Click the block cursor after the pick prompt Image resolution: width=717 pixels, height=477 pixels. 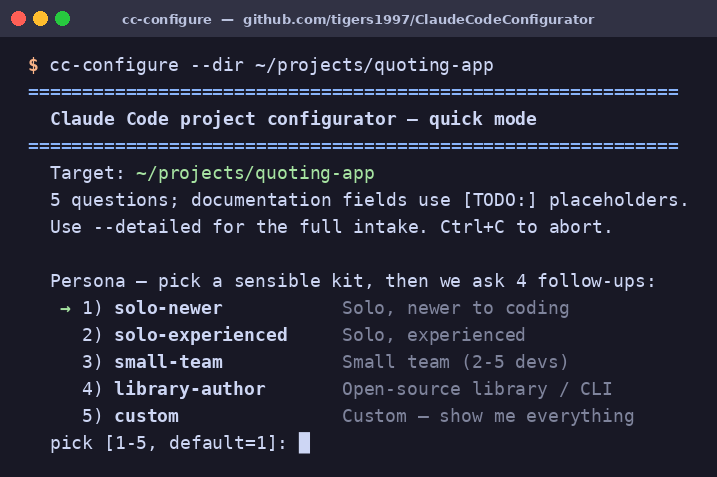304,443
